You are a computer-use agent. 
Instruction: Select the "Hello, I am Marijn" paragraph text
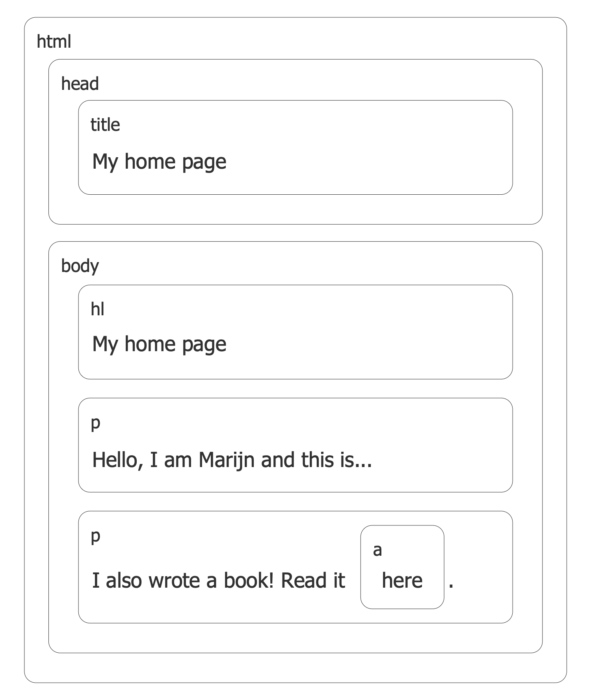(x=232, y=460)
